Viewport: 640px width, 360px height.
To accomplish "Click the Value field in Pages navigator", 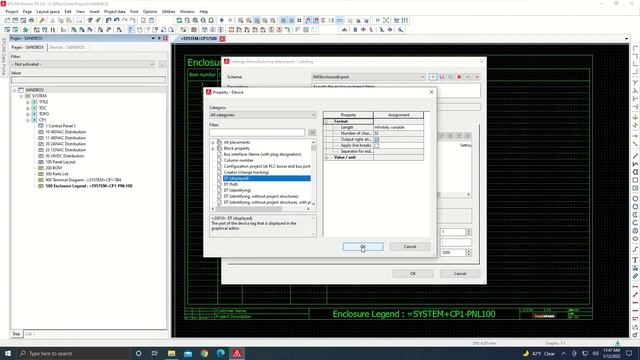I will pyautogui.click(x=89, y=80).
